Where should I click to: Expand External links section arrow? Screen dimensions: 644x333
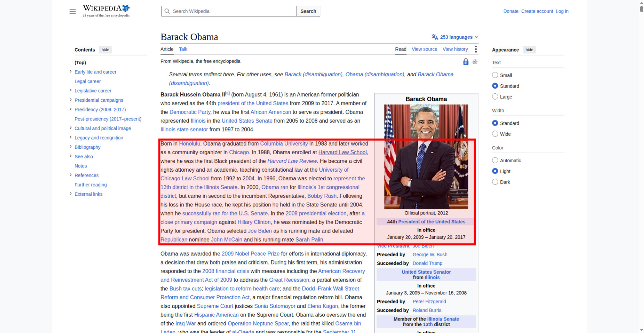[x=71, y=194]
